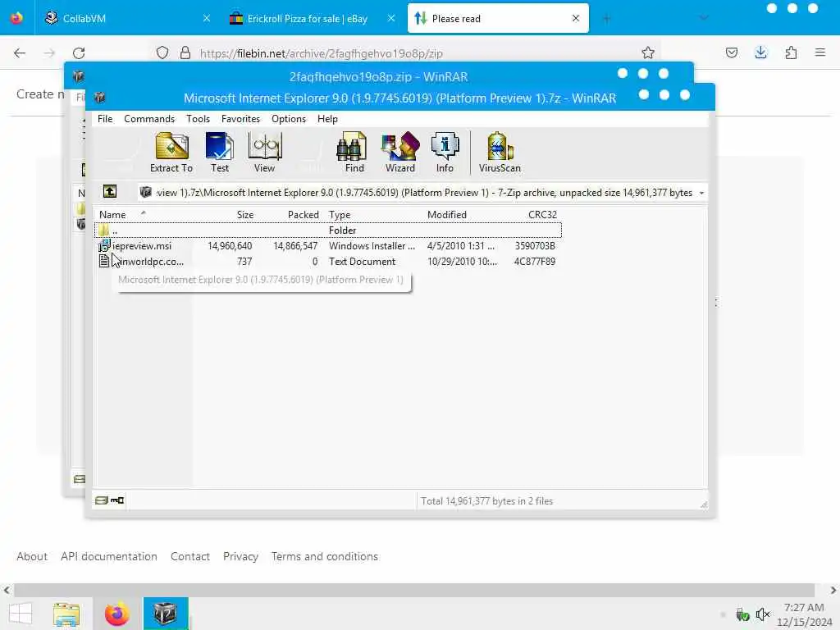Click the muted speaker tray icon
Screen dimensions: 840x630
[x=763, y=614]
